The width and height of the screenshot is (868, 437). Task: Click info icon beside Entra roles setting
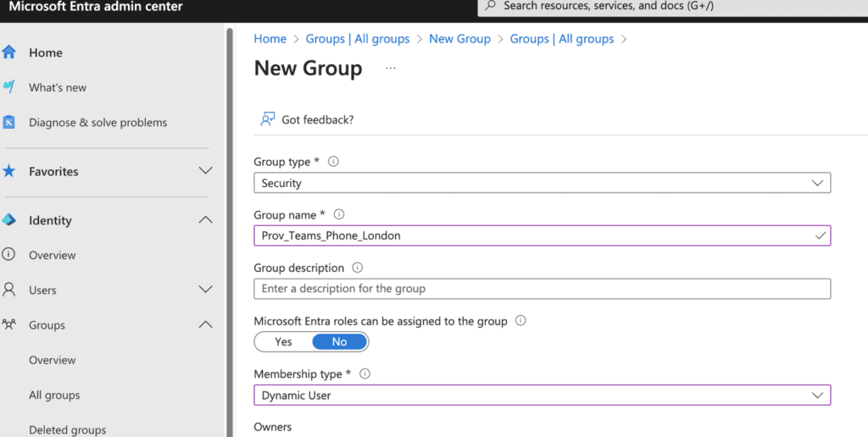pyautogui.click(x=520, y=320)
